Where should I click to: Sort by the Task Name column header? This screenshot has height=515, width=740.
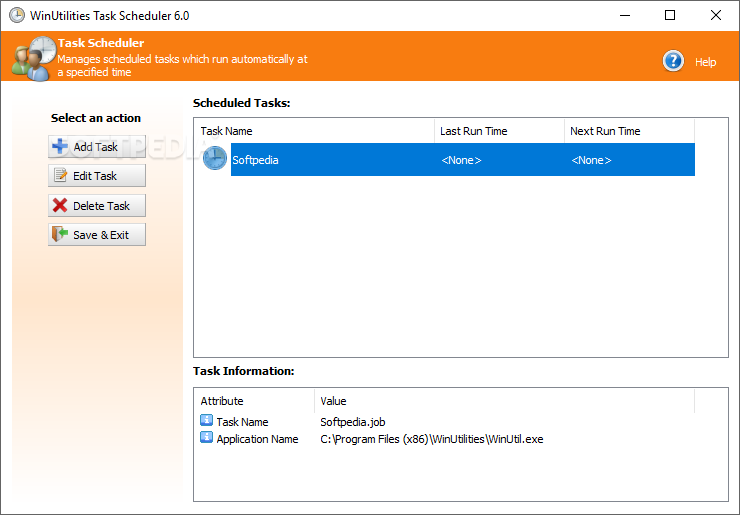click(316, 131)
